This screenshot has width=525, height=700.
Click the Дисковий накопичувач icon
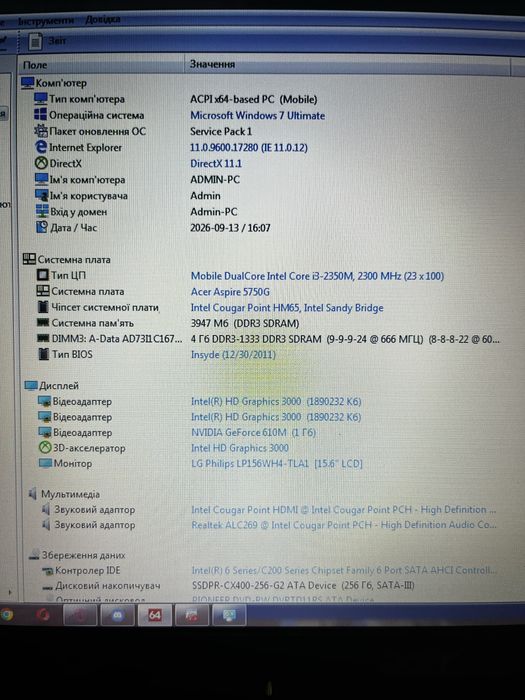(48, 587)
